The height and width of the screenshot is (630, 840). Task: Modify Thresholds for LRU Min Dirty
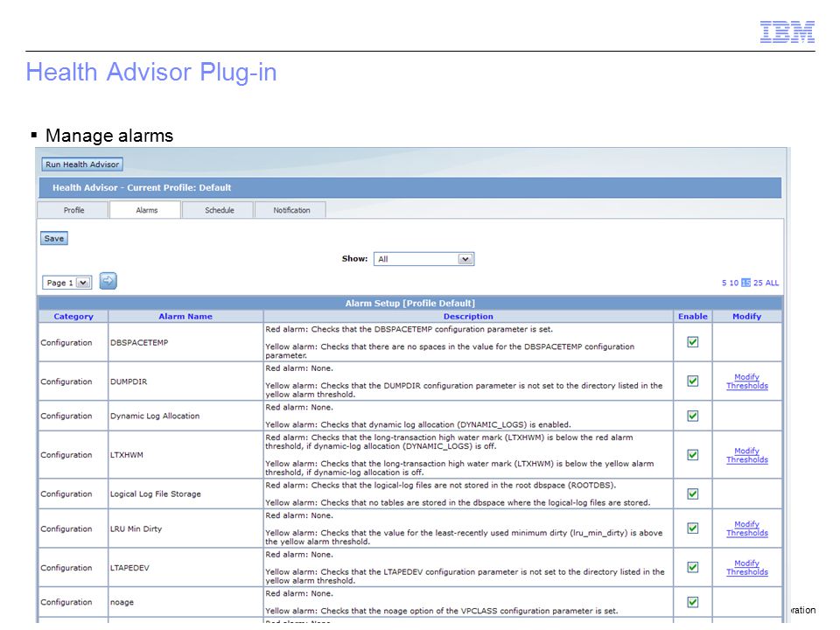pyautogui.click(x=746, y=528)
